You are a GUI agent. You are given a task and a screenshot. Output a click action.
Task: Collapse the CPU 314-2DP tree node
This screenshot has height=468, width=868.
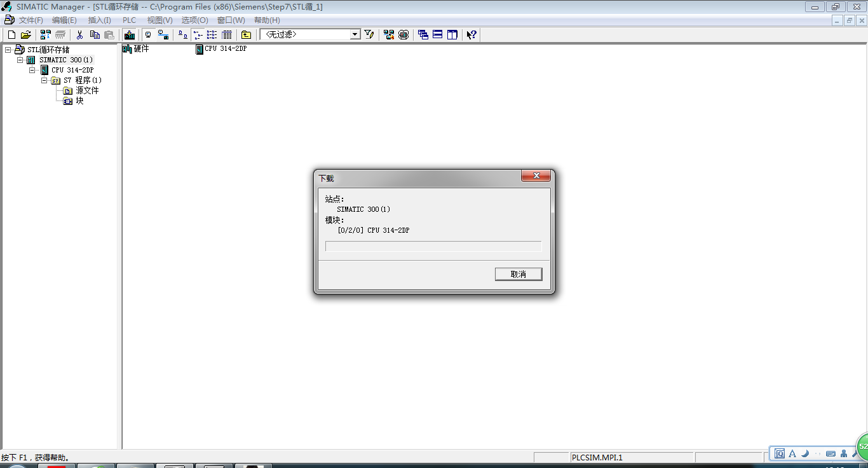pyautogui.click(x=32, y=70)
